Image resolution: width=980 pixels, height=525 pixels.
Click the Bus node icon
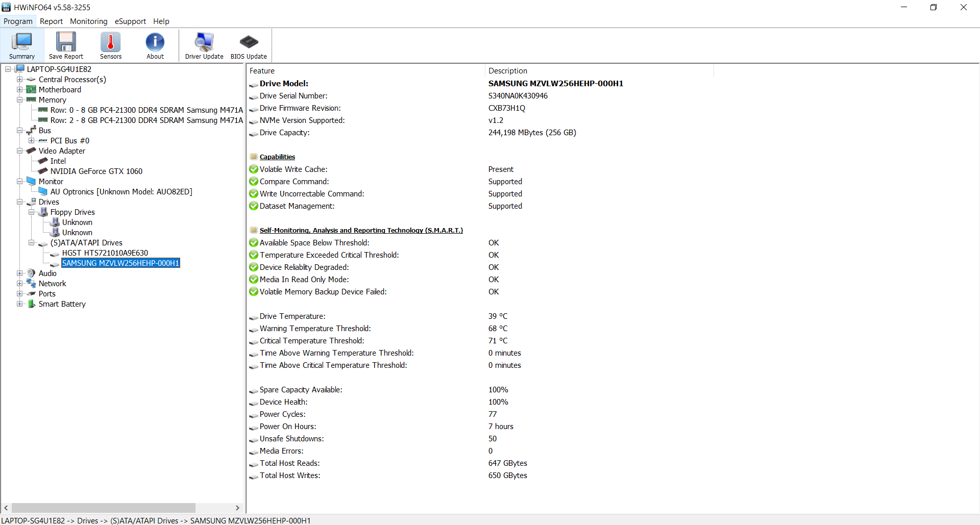[31, 130]
